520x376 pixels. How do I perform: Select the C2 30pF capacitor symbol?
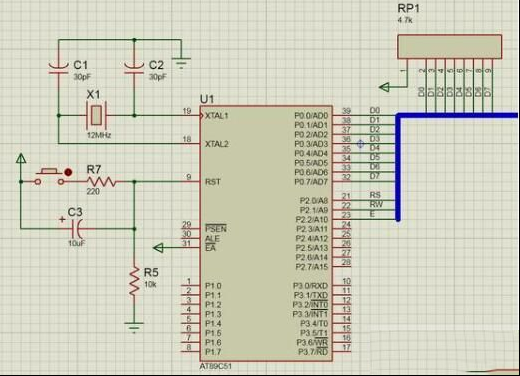point(134,68)
